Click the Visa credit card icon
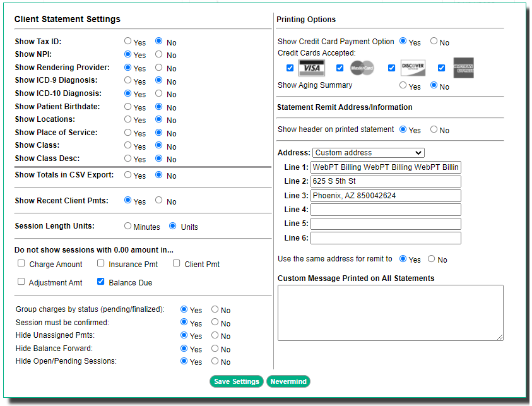 (x=312, y=68)
